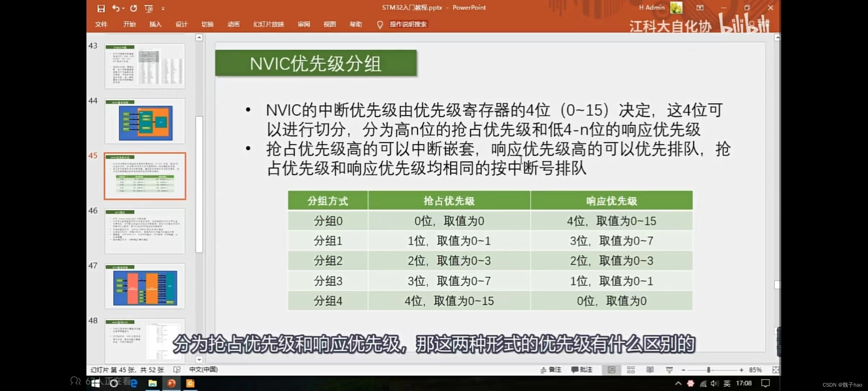This screenshot has height=391, width=868.
Task: Select slide 47 thumbnail
Action: tap(145, 286)
